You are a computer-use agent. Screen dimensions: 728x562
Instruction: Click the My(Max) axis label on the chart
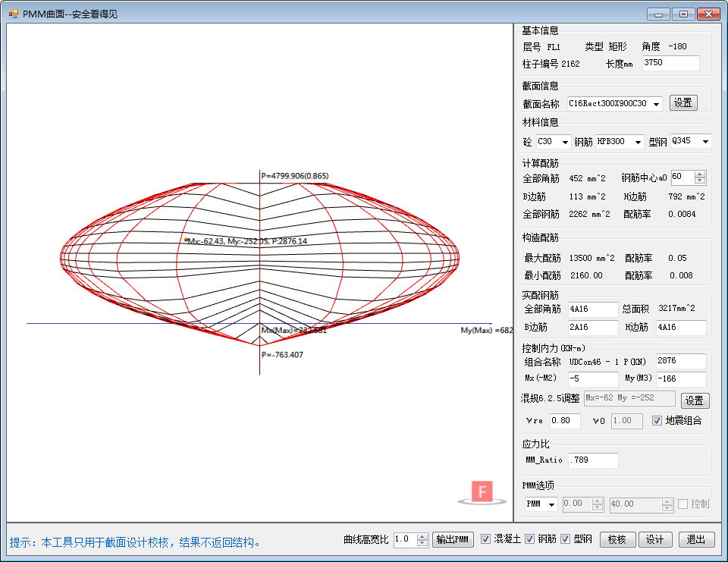487,330
